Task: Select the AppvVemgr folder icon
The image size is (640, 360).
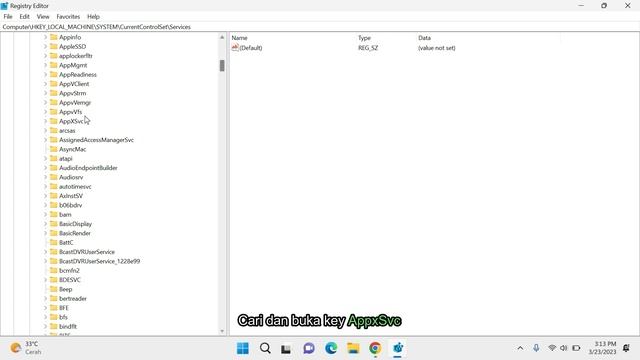Action: click(x=53, y=102)
